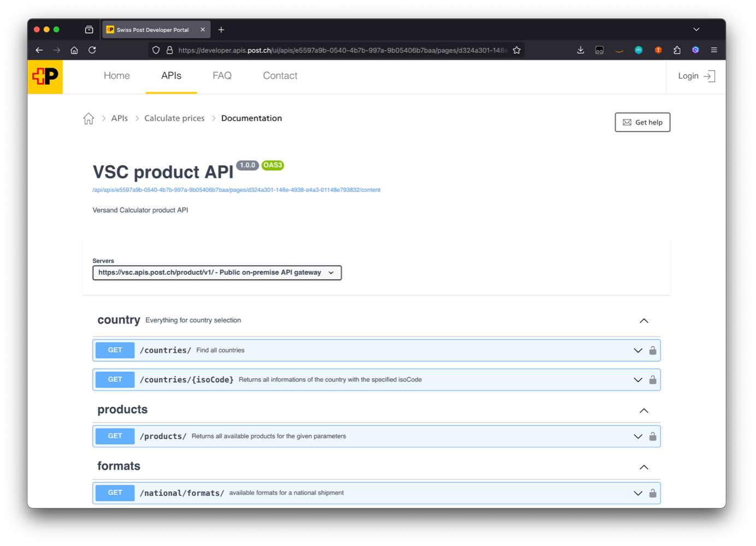Click the browser forward arrow
The width and height of the screenshot is (756, 546).
57,50
